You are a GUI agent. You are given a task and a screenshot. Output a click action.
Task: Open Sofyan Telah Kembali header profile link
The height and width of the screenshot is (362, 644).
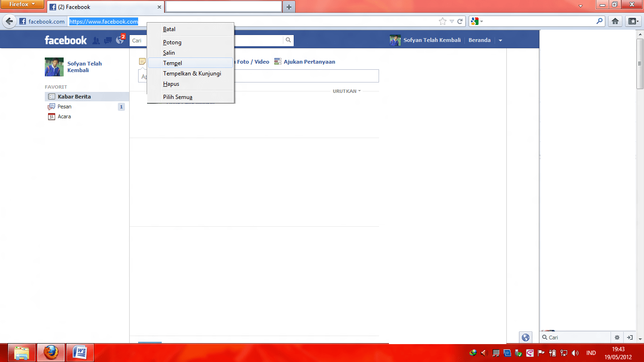click(x=432, y=40)
